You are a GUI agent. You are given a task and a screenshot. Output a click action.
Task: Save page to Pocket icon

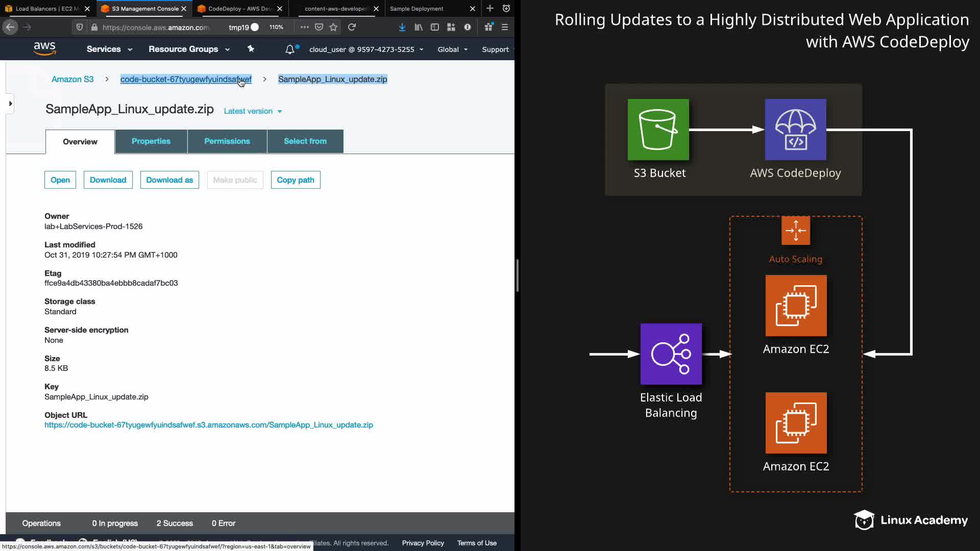point(319,27)
